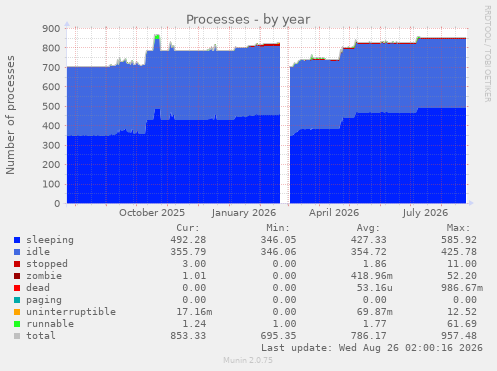Click uninterruptible max value 12.52
The image size is (497, 371).
[462, 312]
